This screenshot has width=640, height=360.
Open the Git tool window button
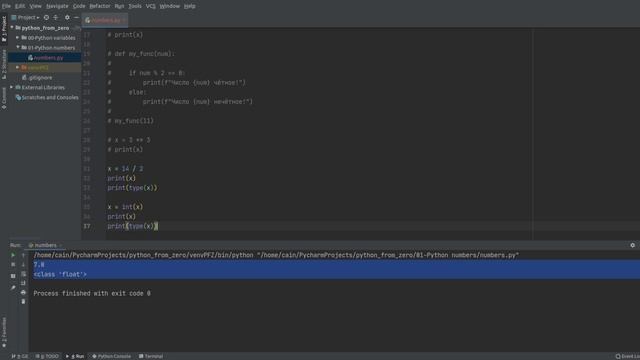pos(20,356)
